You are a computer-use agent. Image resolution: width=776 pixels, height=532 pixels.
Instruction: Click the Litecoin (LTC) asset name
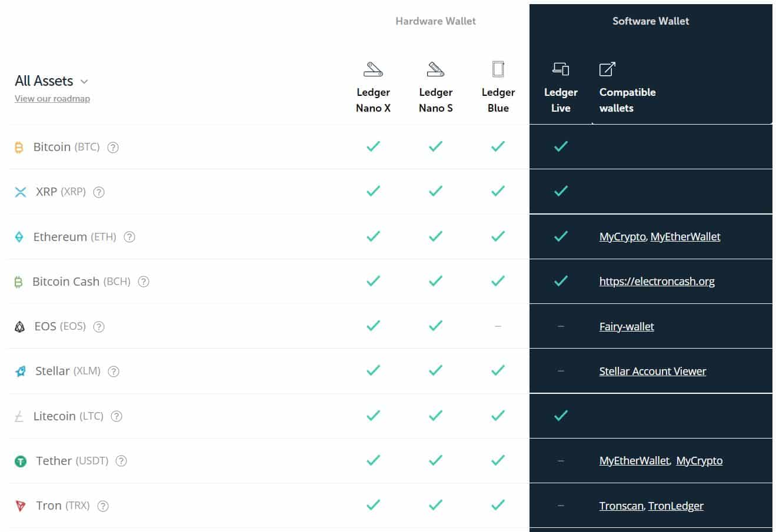68,416
